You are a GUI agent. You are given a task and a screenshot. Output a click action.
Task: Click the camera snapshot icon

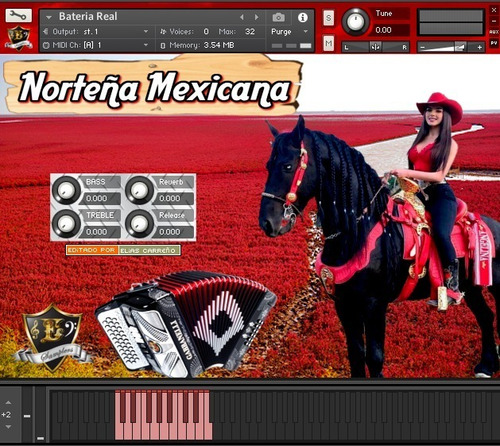pos(278,17)
